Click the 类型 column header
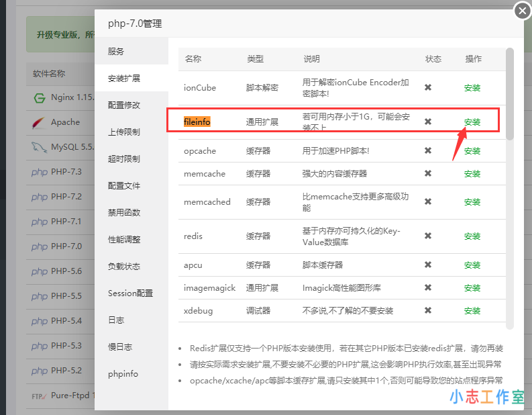 (x=255, y=58)
